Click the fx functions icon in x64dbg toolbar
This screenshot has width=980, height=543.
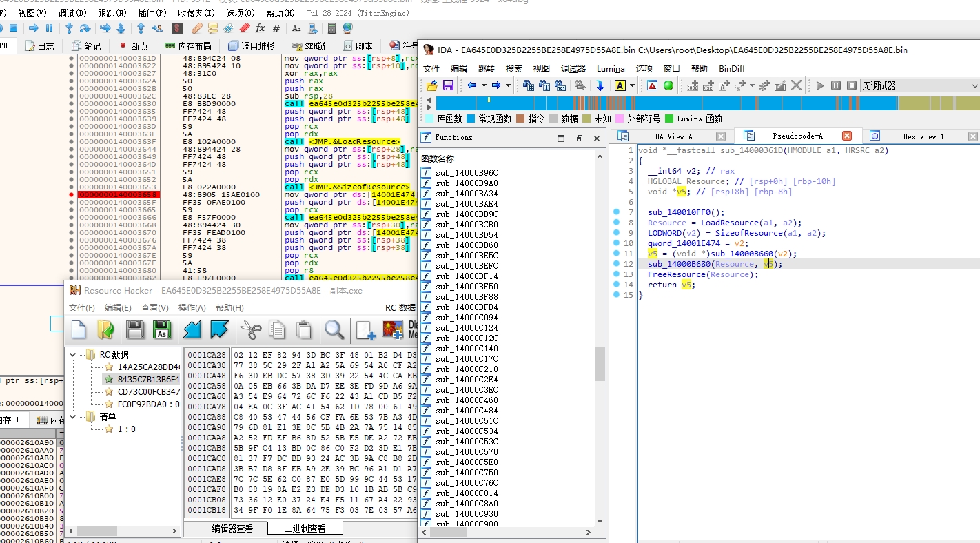pos(260,28)
